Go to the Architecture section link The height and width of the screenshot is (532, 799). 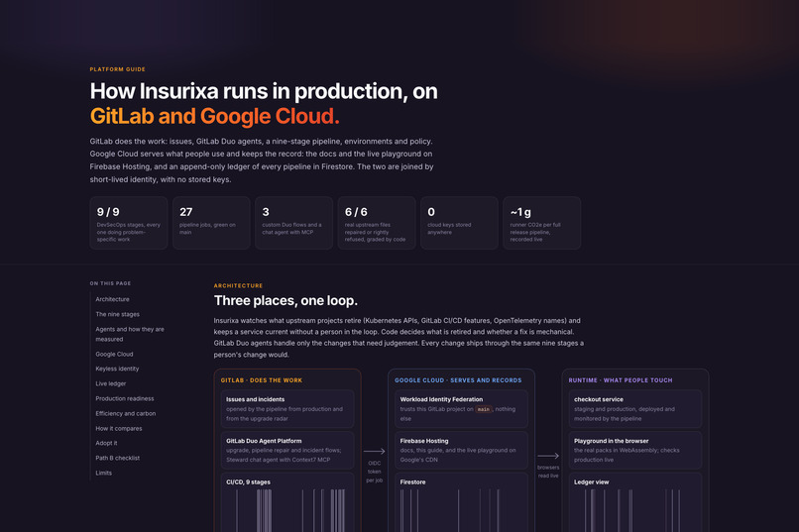[112, 299]
